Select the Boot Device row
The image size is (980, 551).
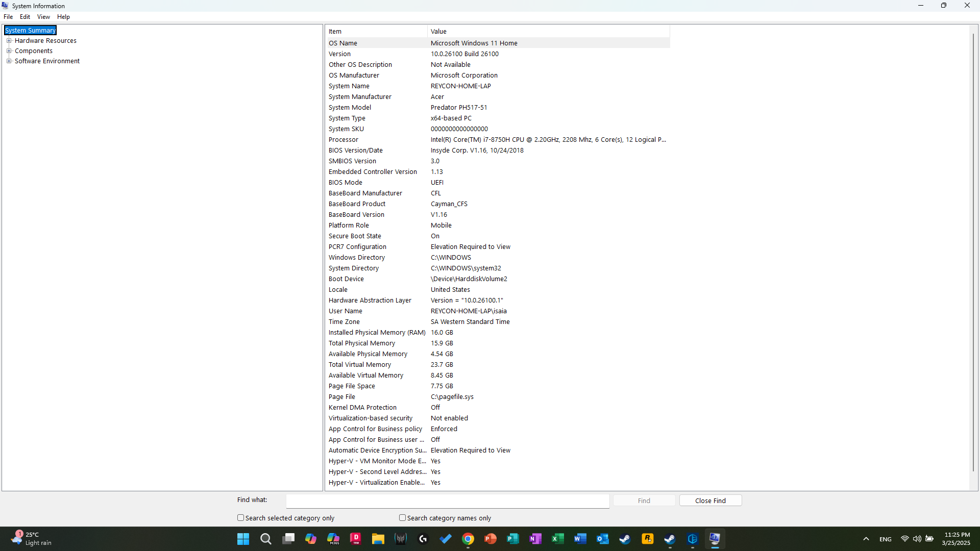(498, 279)
